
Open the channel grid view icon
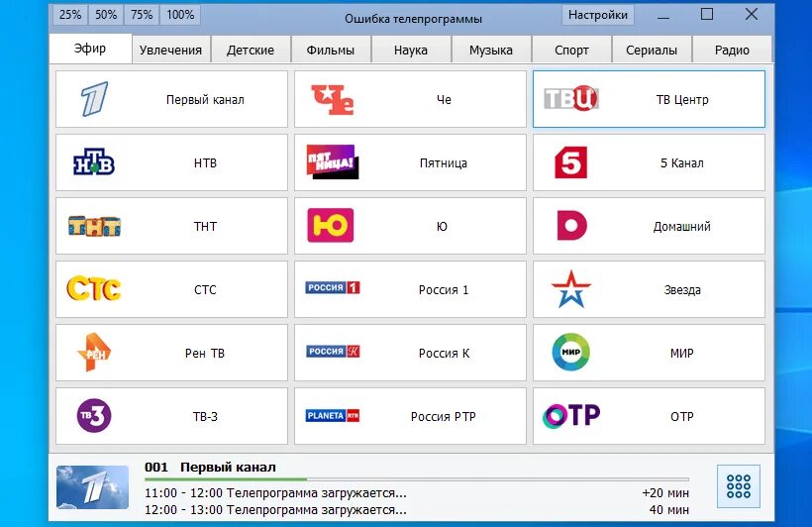click(x=739, y=486)
